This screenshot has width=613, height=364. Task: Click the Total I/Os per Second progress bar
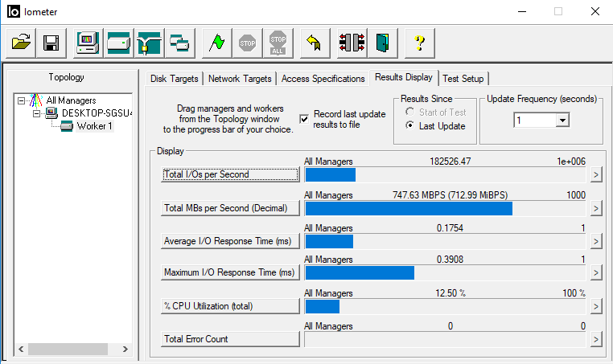pos(445,174)
